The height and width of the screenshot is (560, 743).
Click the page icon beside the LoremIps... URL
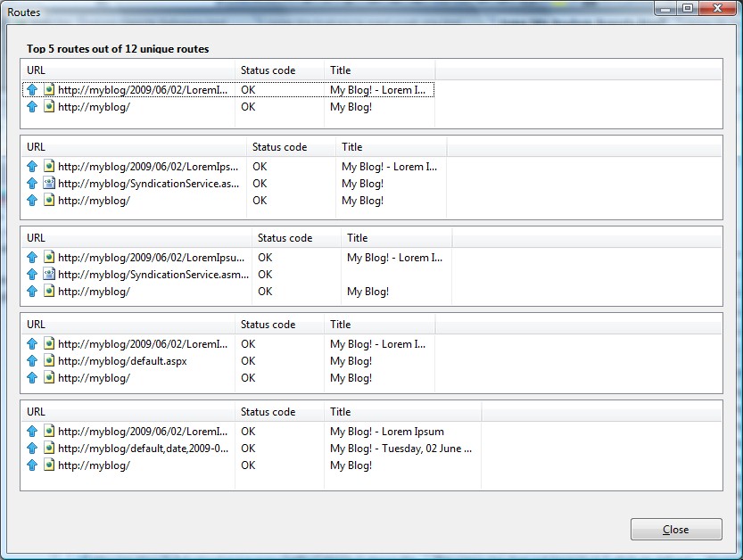49,166
